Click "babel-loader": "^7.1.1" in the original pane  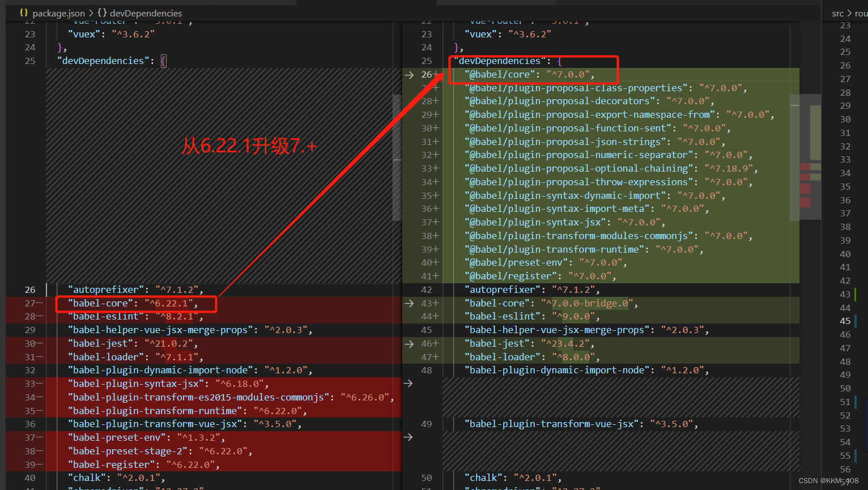click(x=136, y=357)
